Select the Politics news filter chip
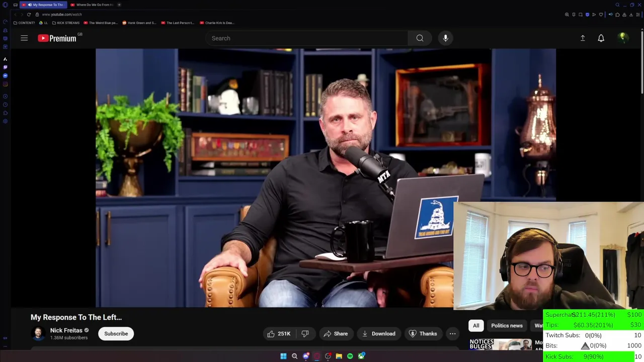Screen dimensions: 644x362 point(507,325)
